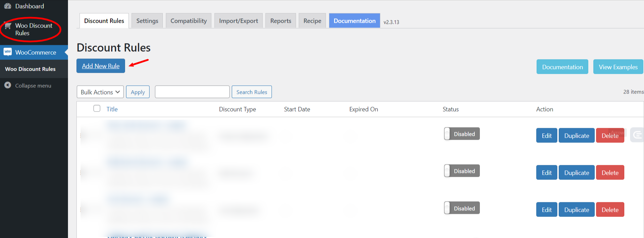Click the v2.3.13 version label

(391, 22)
